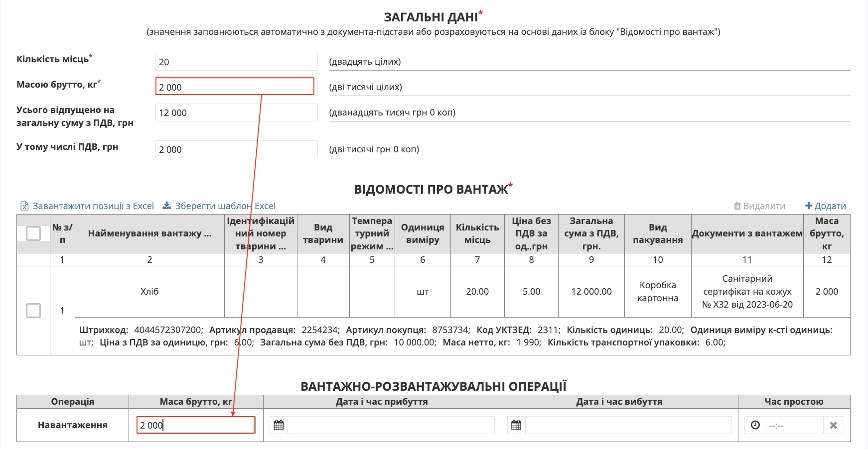
Task: Click the 'Час простою' time input
Action: tap(794, 425)
